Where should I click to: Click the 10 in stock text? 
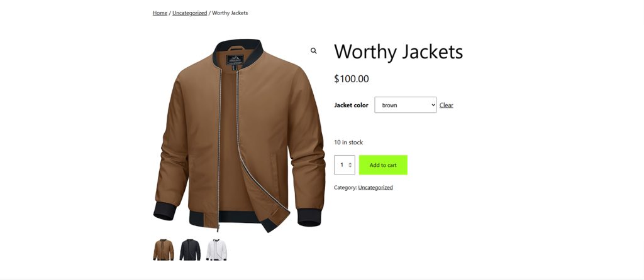[348, 143]
